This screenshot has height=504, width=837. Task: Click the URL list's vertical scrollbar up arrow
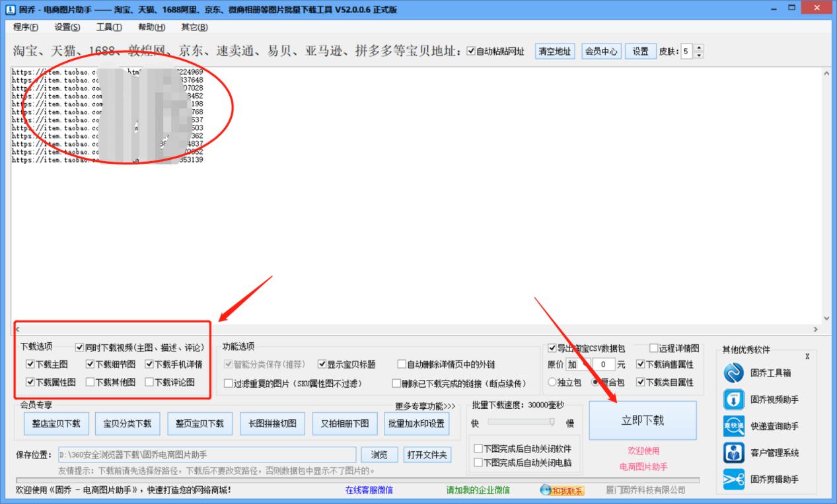click(x=826, y=73)
